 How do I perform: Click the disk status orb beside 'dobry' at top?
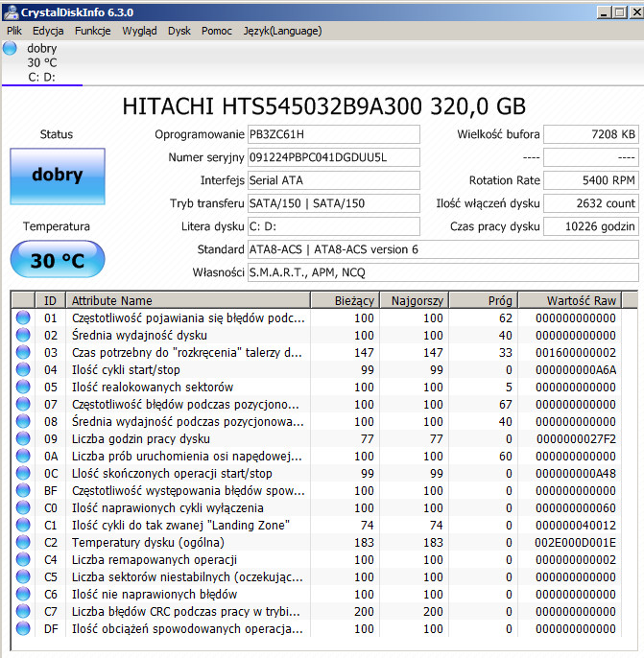pyautogui.click(x=10, y=48)
